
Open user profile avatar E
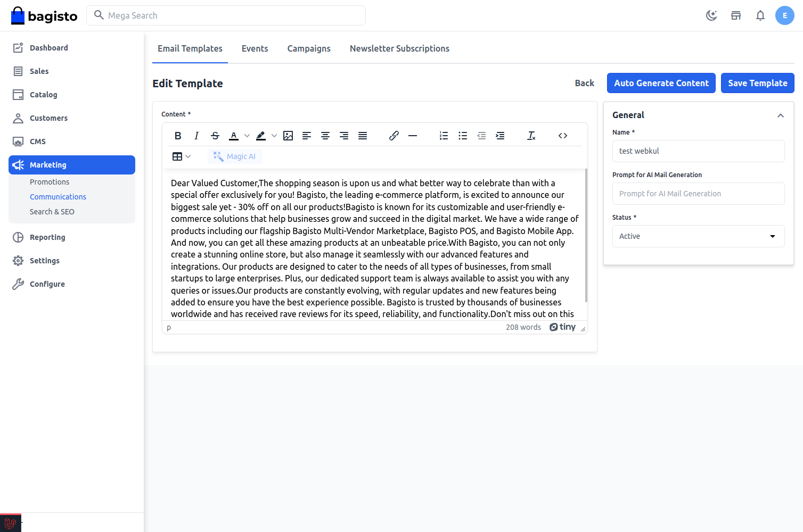coord(785,15)
